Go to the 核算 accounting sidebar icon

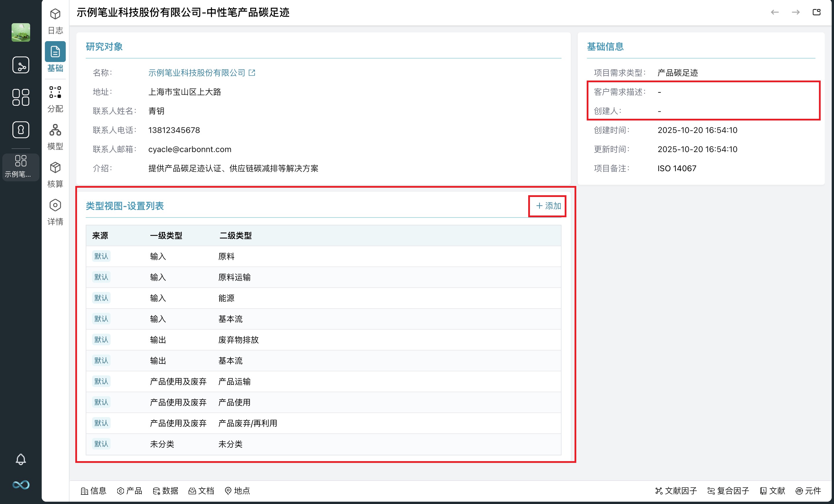(55, 174)
